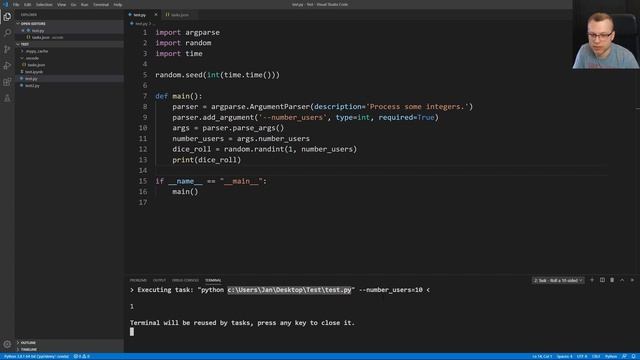This screenshot has height=360, width=640.
Task: Change encoding via UTF-8 indicator
Action: (x=582, y=356)
